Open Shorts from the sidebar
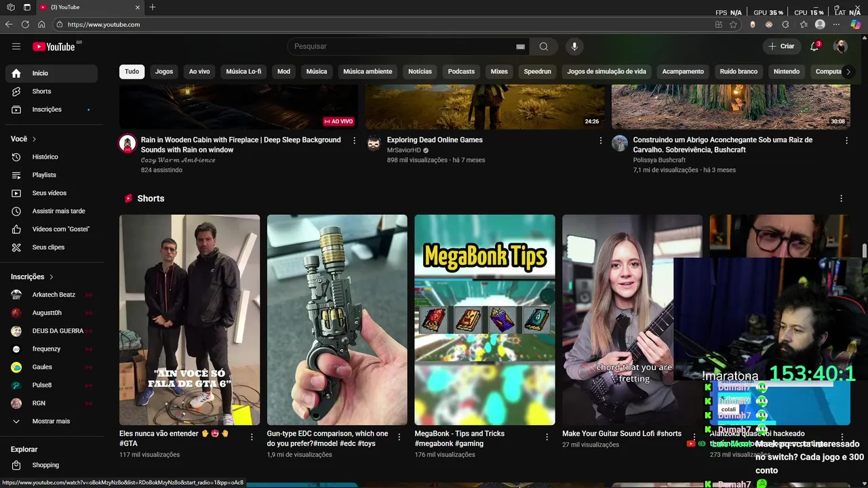868x488 pixels. pyautogui.click(x=52, y=91)
